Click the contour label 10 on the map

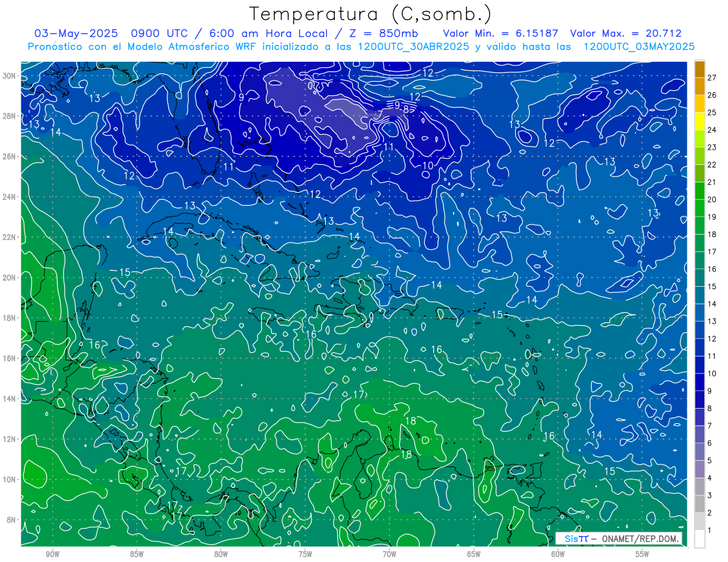(428, 166)
